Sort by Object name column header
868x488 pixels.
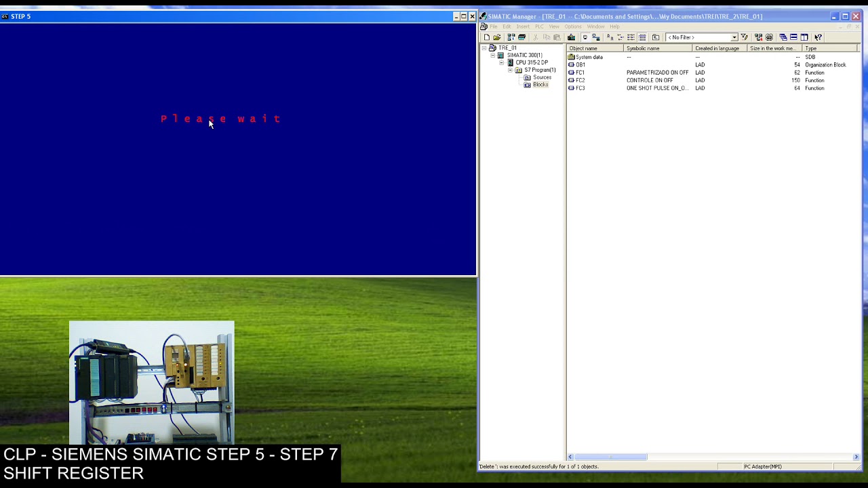(595, 49)
